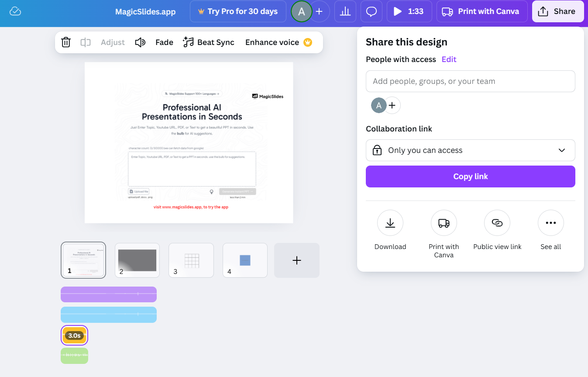
Task: Select slide 3 thumbnail
Action: [x=191, y=260]
